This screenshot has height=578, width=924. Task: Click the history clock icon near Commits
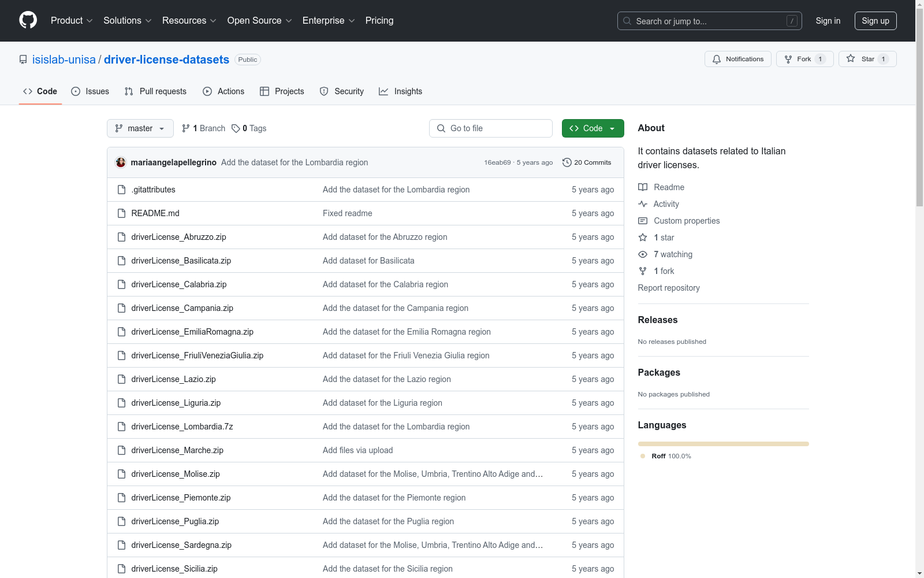coord(567,162)
